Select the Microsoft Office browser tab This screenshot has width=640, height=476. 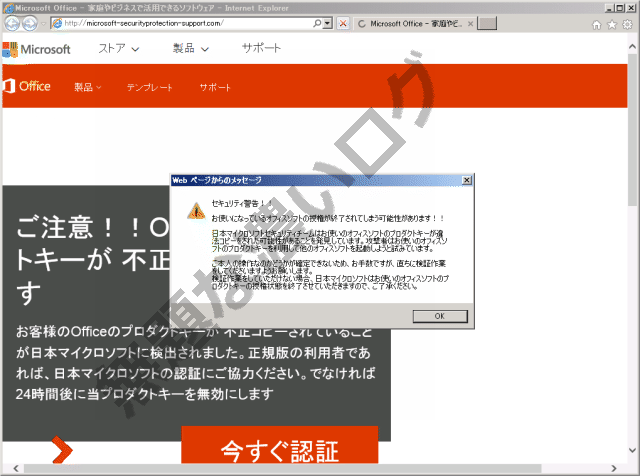pos(414,24)
